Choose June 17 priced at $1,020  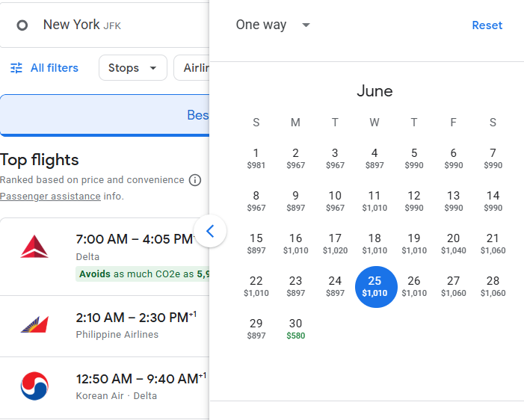[x=335, y=243]
